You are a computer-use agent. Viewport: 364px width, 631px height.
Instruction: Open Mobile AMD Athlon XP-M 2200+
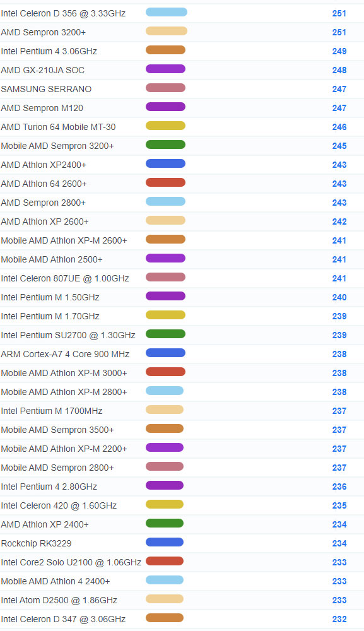pyautogui.click(x=64, y=448)
